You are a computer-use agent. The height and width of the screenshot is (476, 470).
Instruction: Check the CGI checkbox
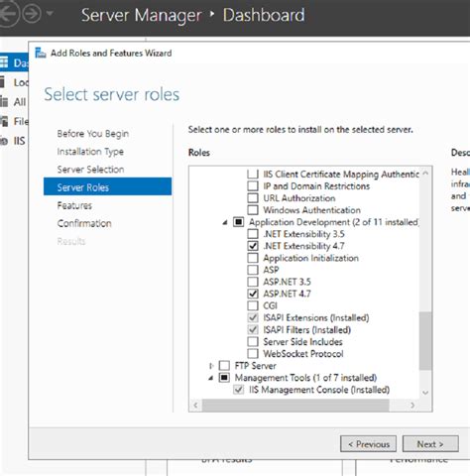click(x=253, y=305)
